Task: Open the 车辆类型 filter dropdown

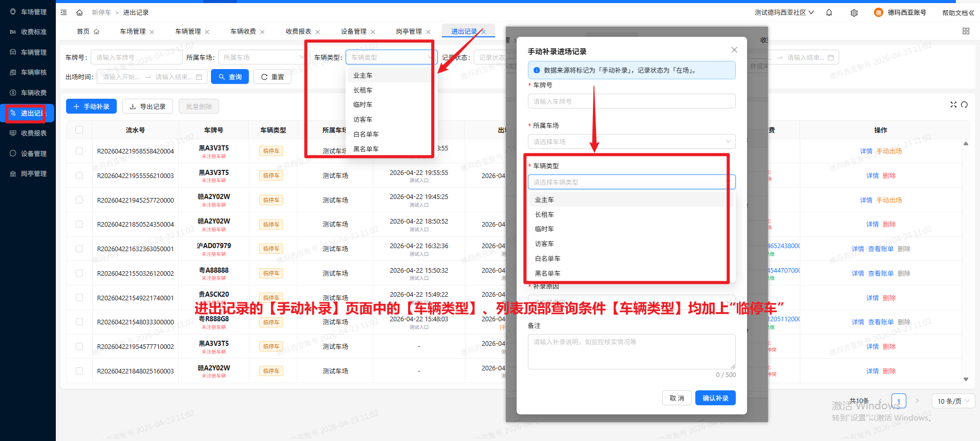Action: [391, 57]
